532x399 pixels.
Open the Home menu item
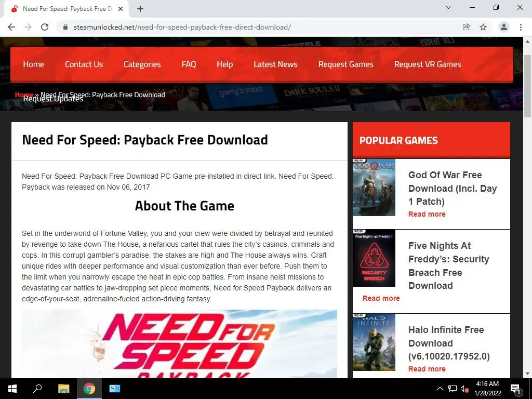point(34,64)
